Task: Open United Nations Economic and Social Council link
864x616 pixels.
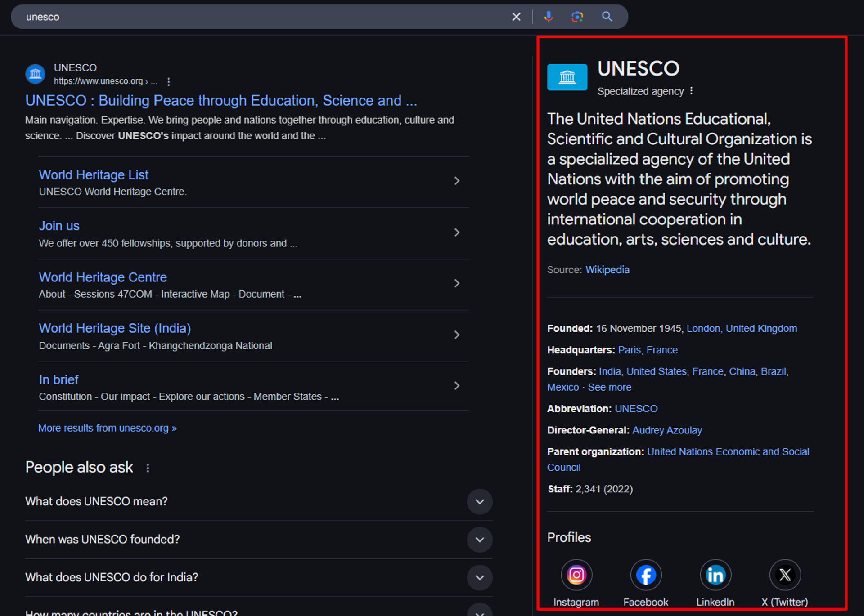Action: pos(678,460)
